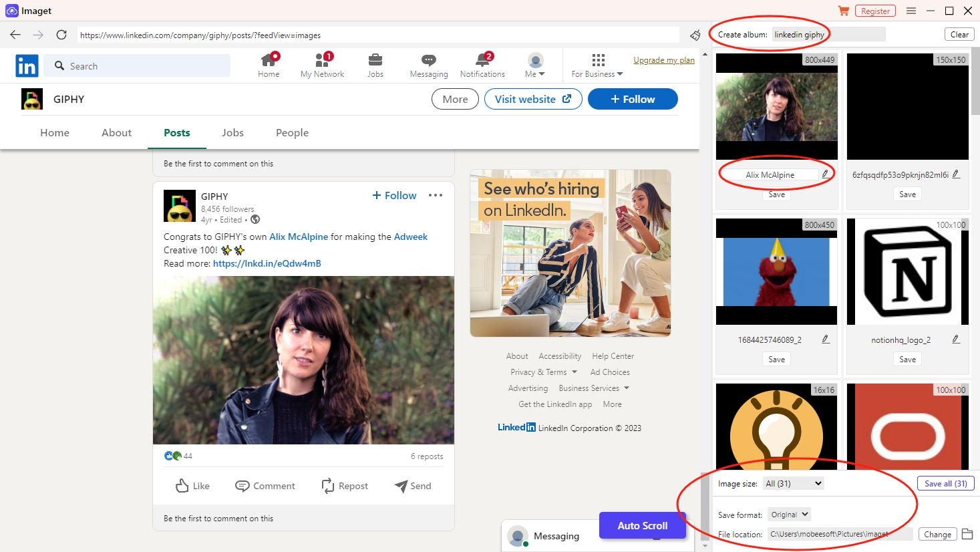Expand Privacy & Terms footer menu
The image size is (980, 552).
tap(544, 372)
